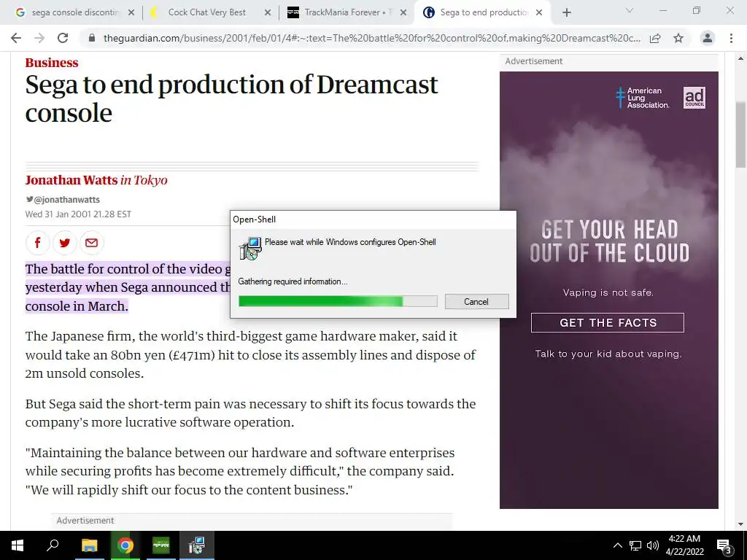Click the Open-Shell installer icon in dialog

(251, 249)
